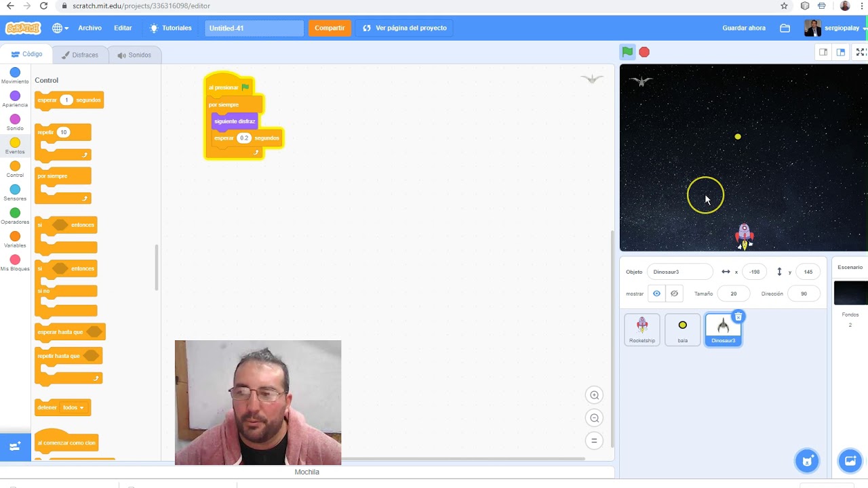
Task: Click the green flag to start project
Action: (x=627, y=52)
